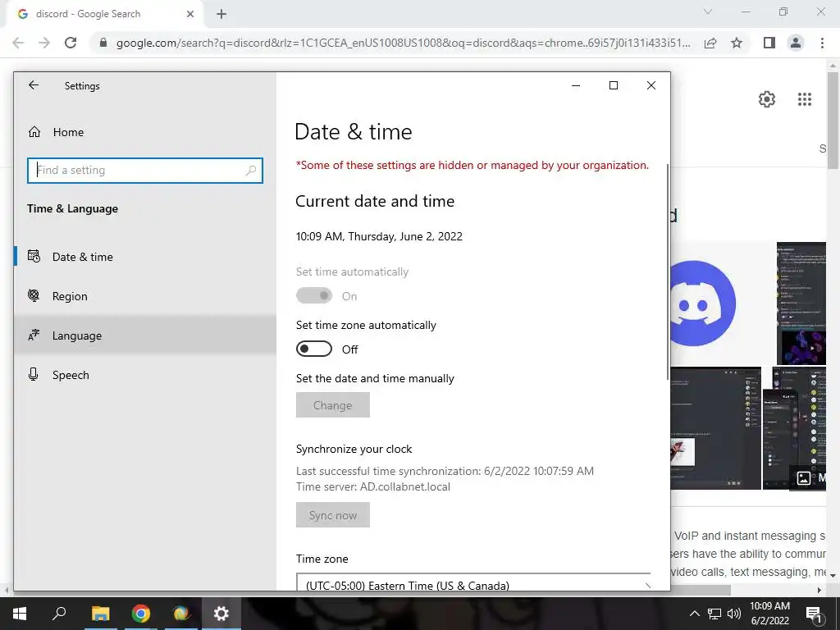The height and width of the screenshot is (630, 840).
Task: Click the Discord logo image
Action: (x=702, y=304)
